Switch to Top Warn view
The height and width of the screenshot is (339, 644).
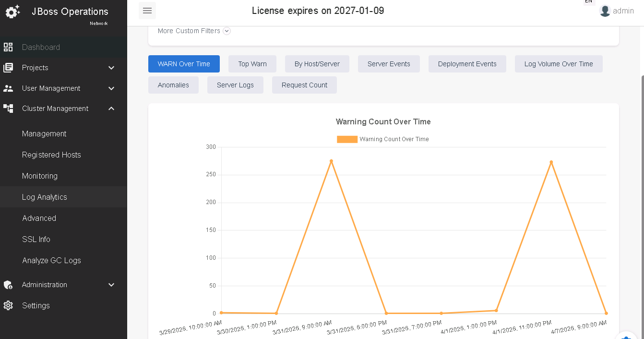pyautogui.click(x=252, y=64)
